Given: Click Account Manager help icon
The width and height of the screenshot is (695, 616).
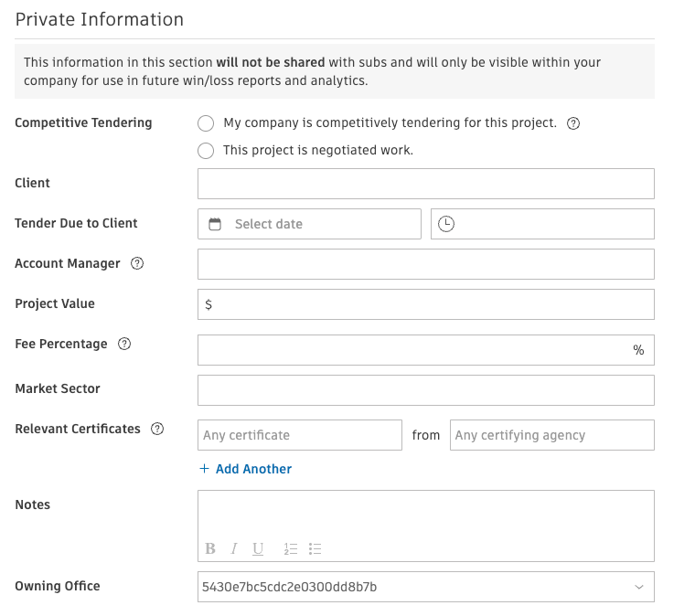Looking at the screenshot, I should coord(137,263).
